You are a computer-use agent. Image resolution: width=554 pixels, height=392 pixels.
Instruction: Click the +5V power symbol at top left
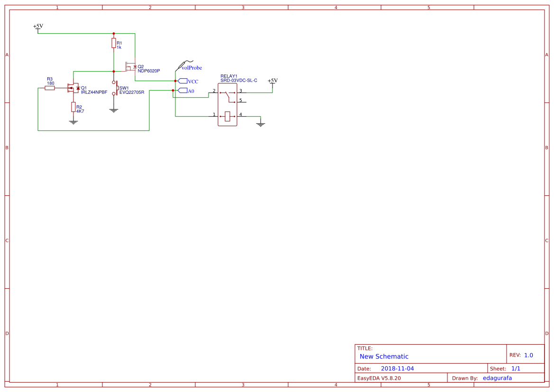coord(38,27)
